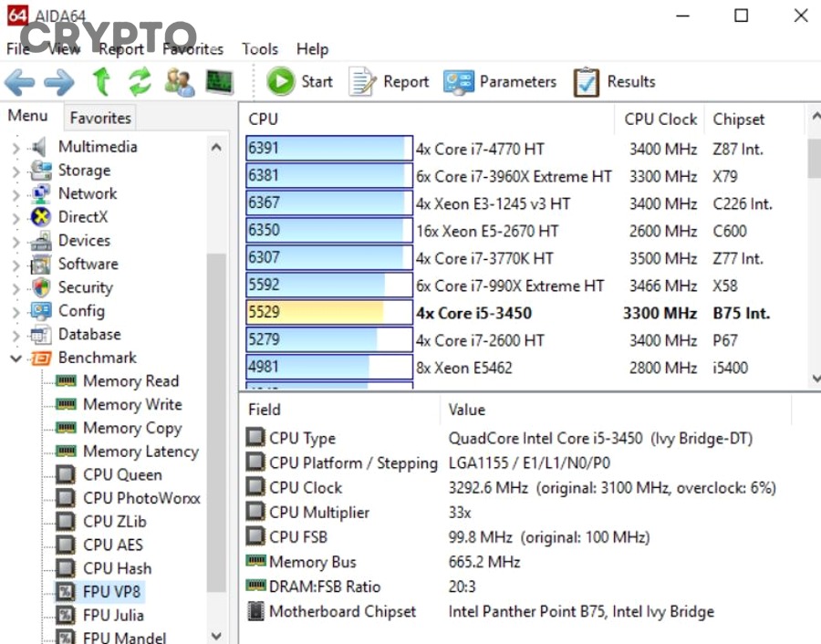Click the blue Forward arrow icon
Screen dimensions: 821x644
[x=59, y=82]
